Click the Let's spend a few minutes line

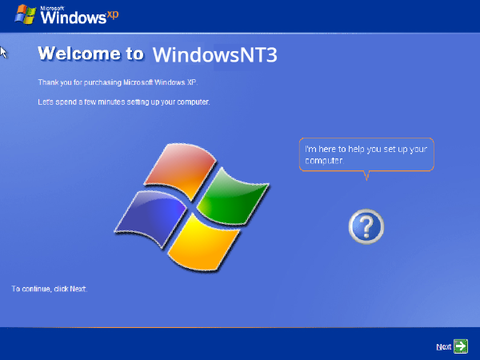124,102
